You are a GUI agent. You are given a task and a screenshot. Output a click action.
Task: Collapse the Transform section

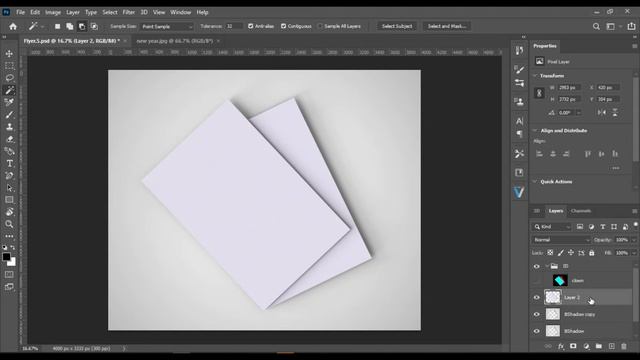pyautogui.click(x=535, y=76)
